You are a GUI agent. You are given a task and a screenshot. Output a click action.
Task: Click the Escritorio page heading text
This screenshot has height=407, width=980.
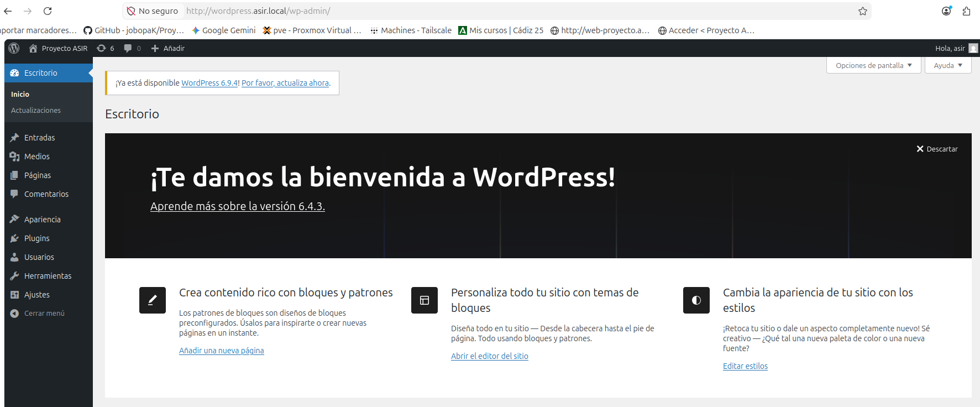point(132,114)
